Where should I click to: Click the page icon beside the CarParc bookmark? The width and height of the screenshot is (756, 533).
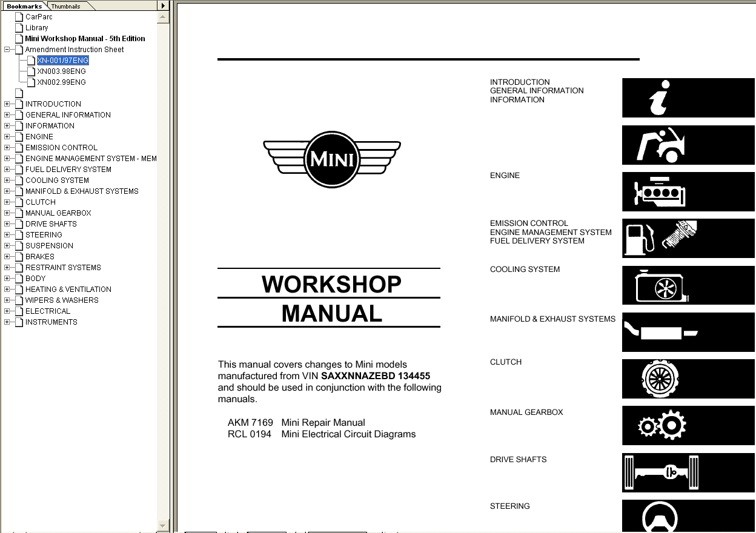click(x=19, y=17)
